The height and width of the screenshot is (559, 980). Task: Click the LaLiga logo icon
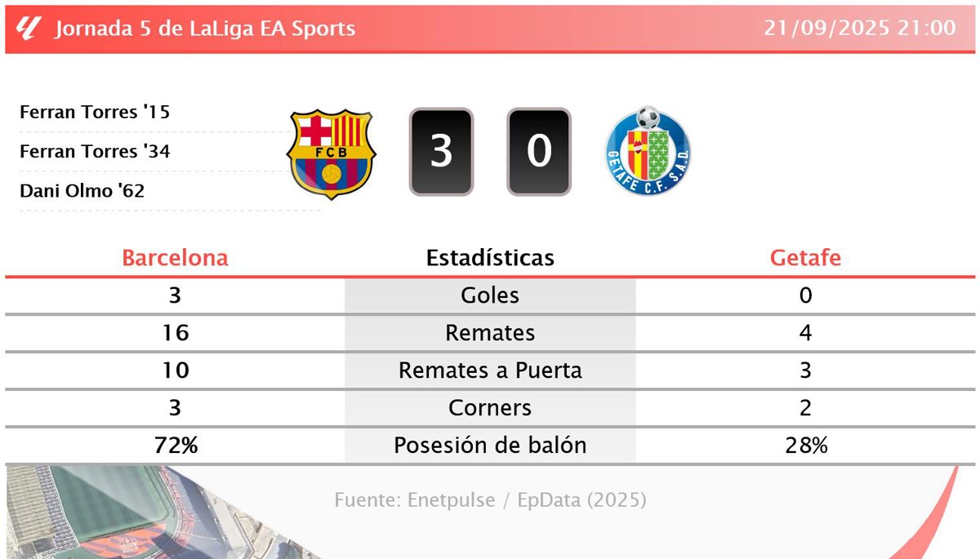pyautogui.click(x=27, y=29)
